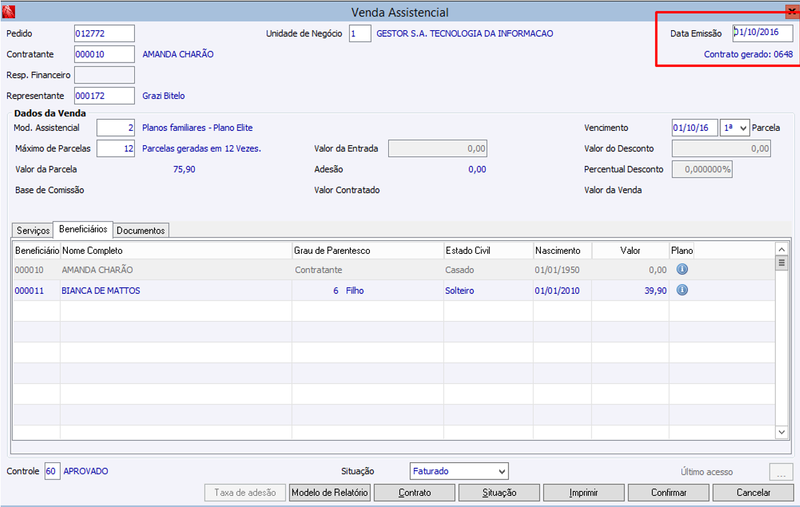This screenshot has width=800, height=507.
Task: Click the plan info icon for BIANCA DE MATTOS
Action: (x=682, y=290)
